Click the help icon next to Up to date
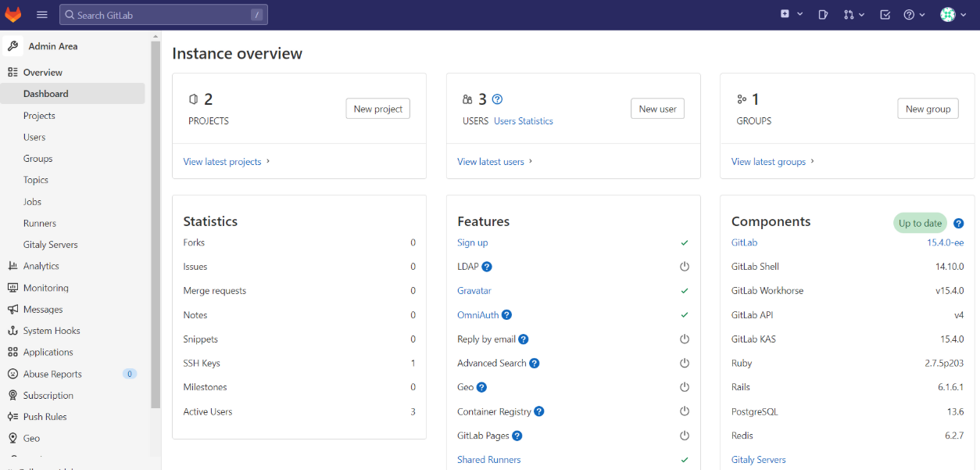Viewport: 980px width, 470px height. coord(959,224)
